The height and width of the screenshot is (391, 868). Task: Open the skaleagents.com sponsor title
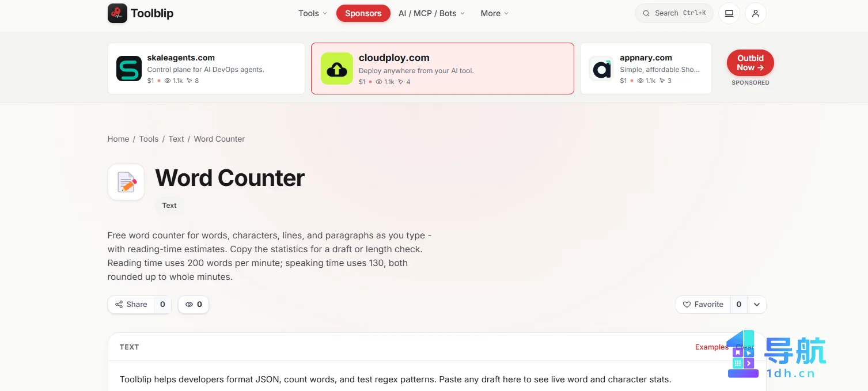[x=181, y=58]
